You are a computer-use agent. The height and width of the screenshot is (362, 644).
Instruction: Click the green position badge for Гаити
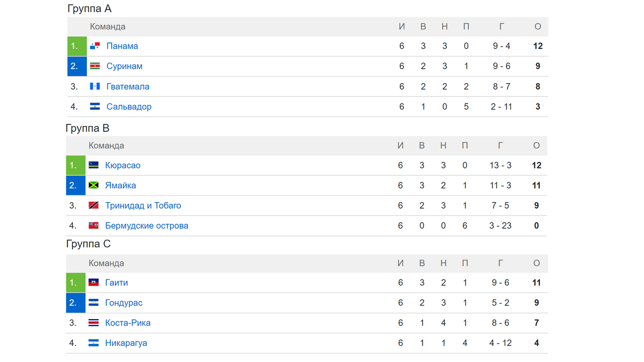[76, 283]
